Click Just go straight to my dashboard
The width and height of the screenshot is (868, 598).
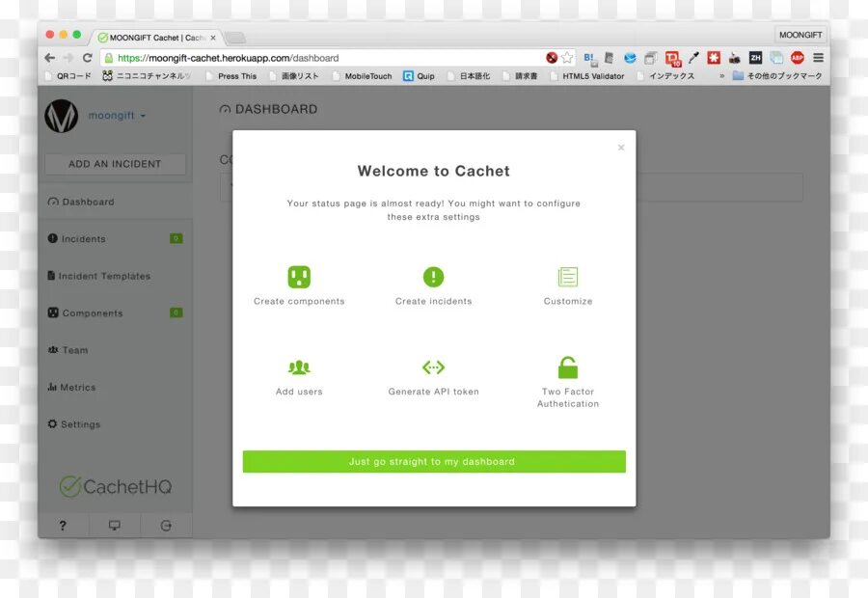pyautogui.click(x=434, y=461)
